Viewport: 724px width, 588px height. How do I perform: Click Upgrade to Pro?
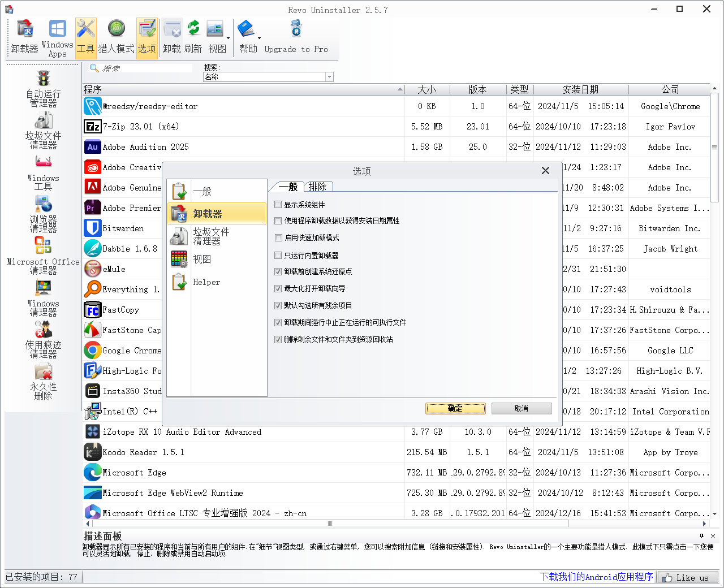296,37
